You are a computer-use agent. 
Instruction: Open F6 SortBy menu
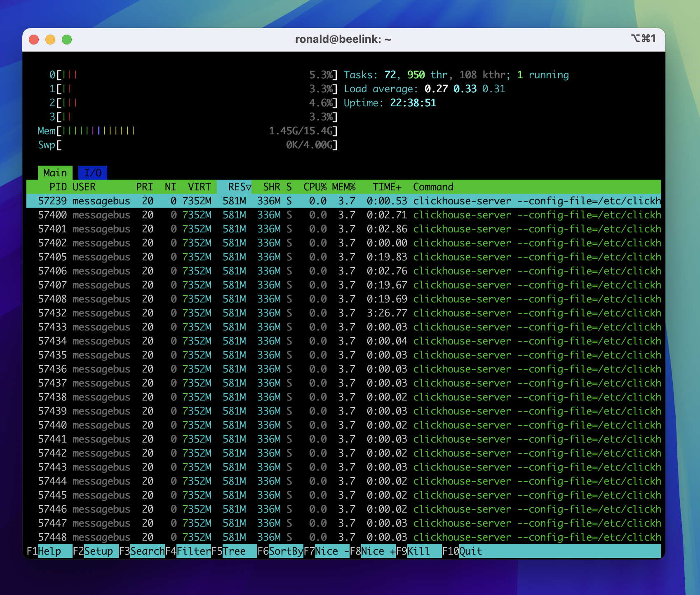click(280, 551)
